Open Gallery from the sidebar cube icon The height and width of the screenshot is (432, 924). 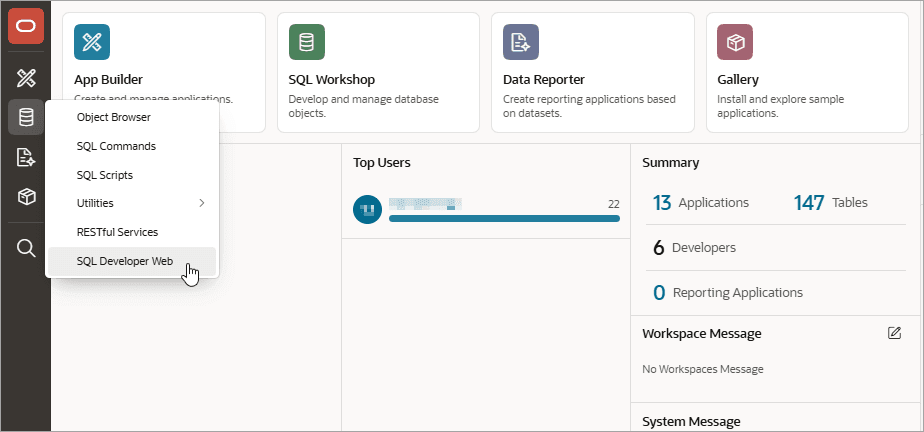[26, 197]
